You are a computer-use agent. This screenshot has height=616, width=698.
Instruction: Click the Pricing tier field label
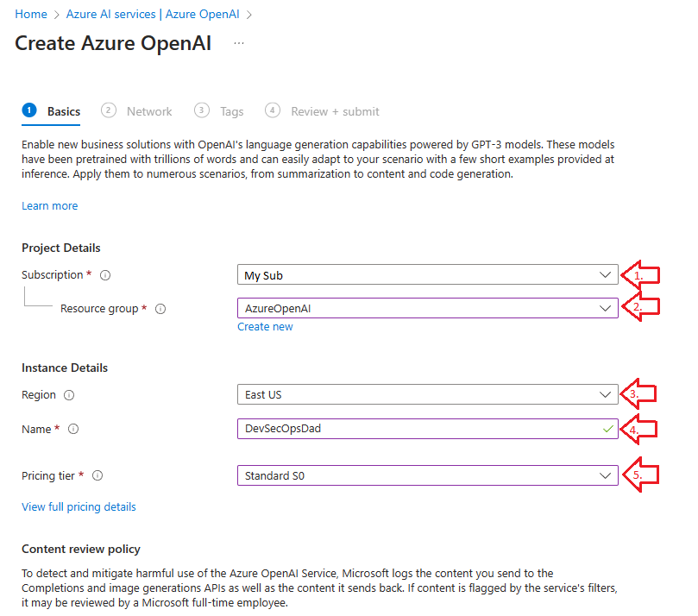pyautogui.click(x=48, y=475)
